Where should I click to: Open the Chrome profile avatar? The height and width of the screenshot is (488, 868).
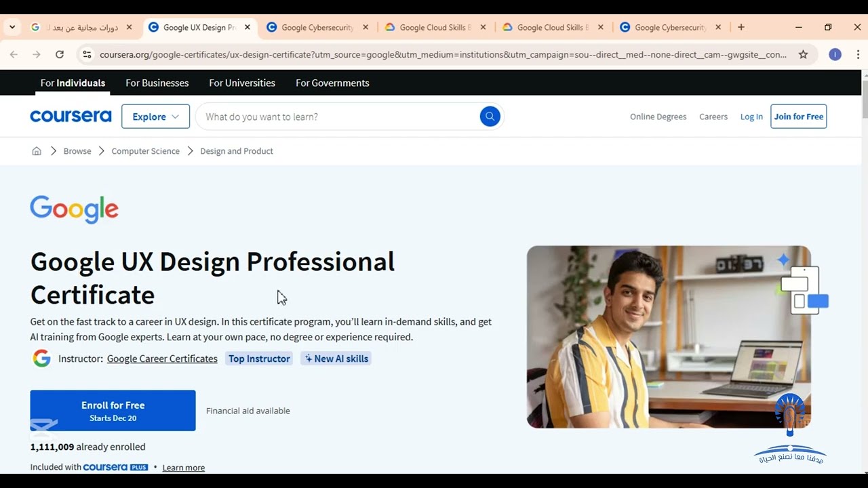[x=835, y=54]
